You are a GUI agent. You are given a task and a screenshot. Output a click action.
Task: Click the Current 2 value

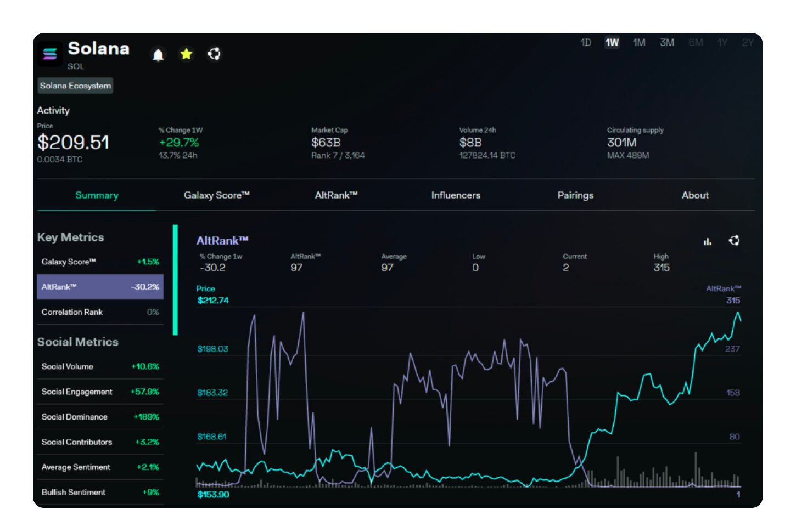[566, 268]
